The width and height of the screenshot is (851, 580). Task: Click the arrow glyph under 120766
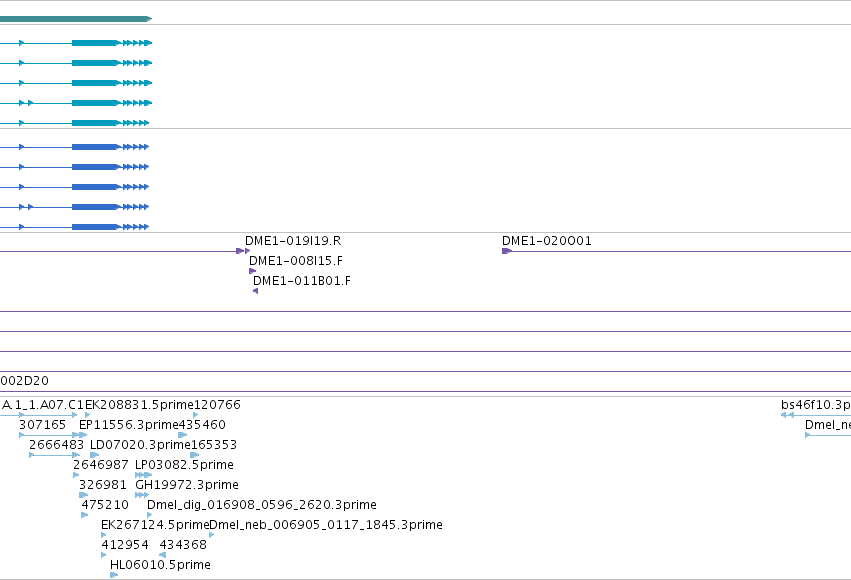(196, 415)
